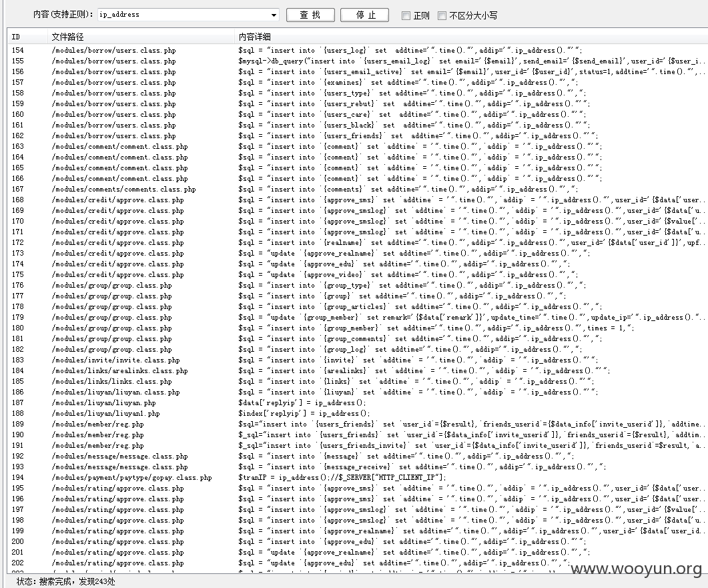Screen dimensions: 708x588
Task: Select row 185 links.class.php file path
Action: 111,382
